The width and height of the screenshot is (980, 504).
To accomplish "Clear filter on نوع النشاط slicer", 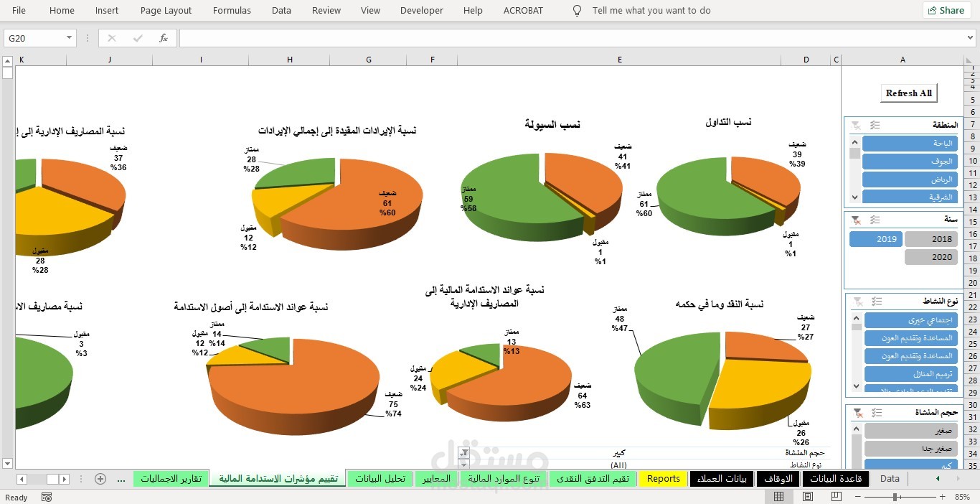I will click(858, 302).
